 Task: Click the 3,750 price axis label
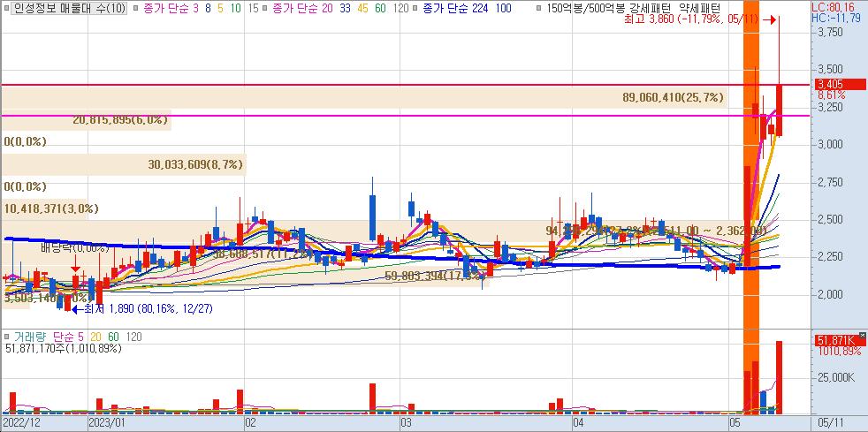pos(830,32)
